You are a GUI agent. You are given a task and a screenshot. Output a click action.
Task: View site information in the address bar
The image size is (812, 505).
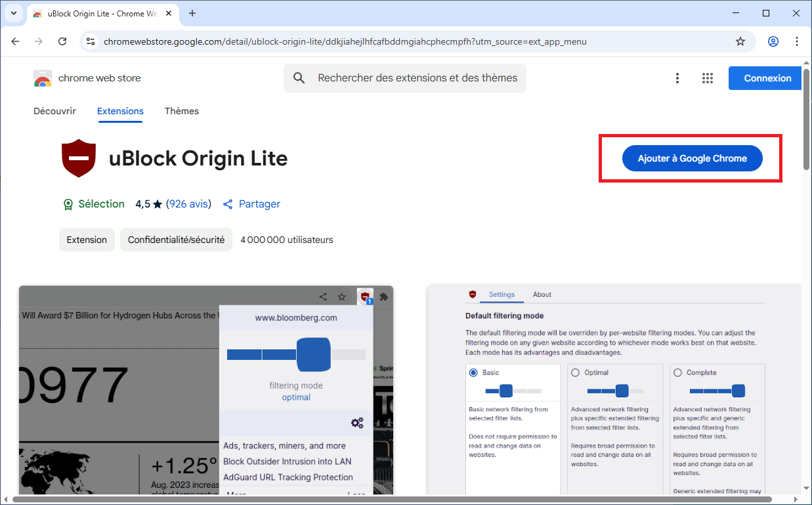coord(91,41)
